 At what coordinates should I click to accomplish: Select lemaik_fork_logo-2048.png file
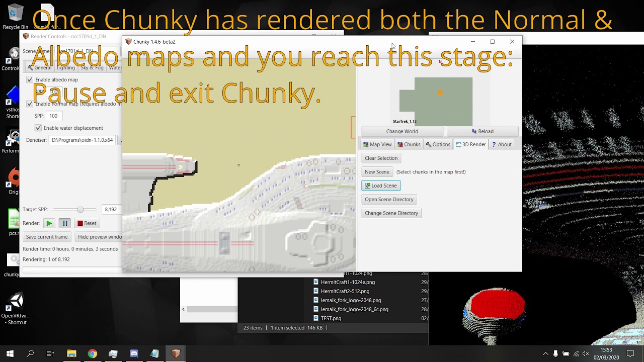(x=351, y=300)
